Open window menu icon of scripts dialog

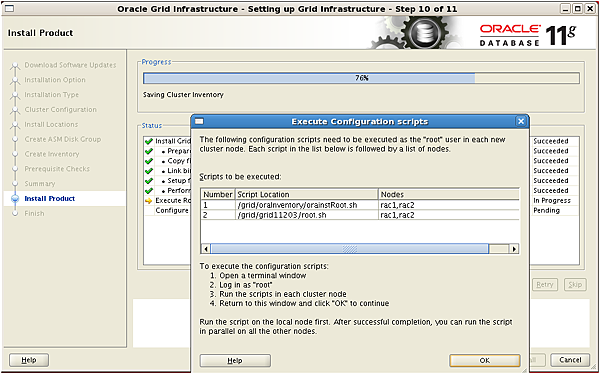(199, 122)
